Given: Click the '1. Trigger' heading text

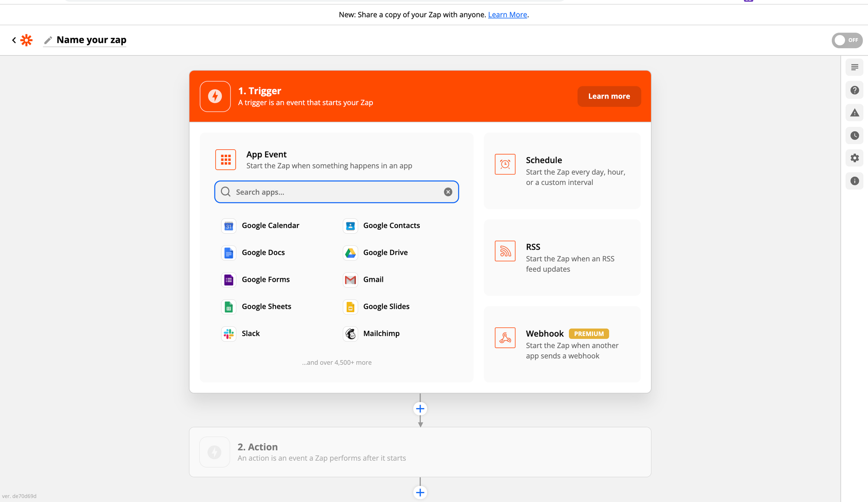Looking at the screenshot, I should pos(260,91).
